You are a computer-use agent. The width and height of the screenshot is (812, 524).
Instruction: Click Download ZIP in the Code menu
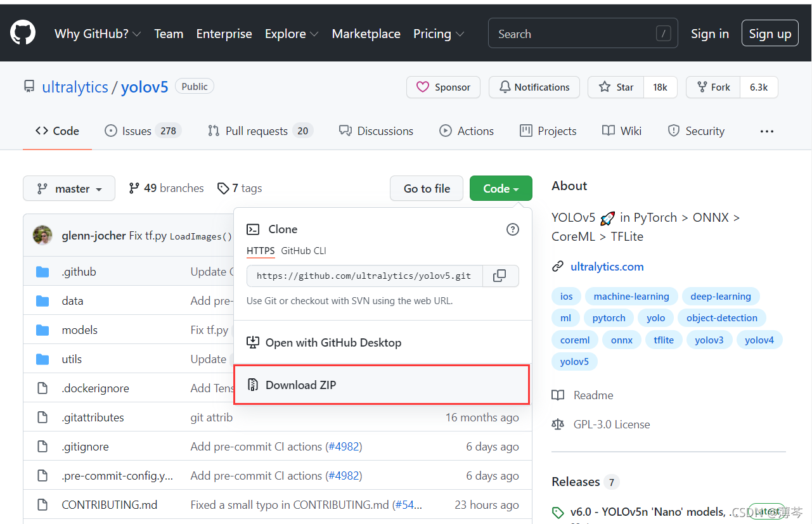(x=382, y=385)
